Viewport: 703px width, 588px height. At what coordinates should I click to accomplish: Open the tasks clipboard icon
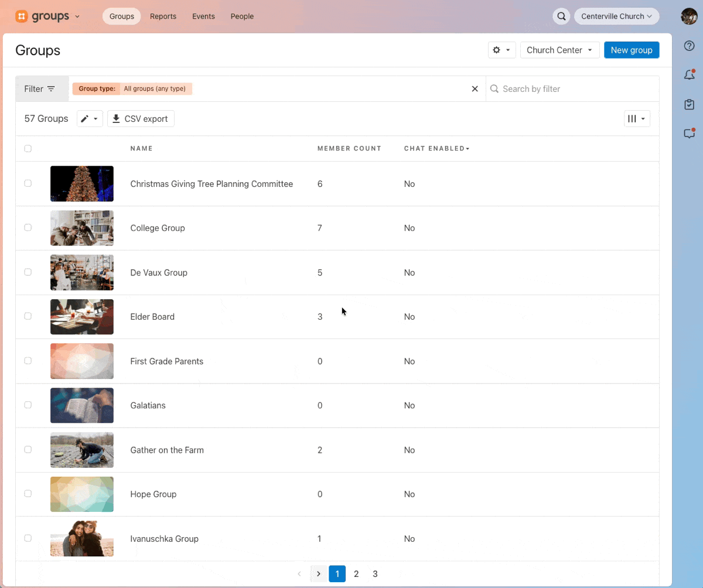[690, 104]
